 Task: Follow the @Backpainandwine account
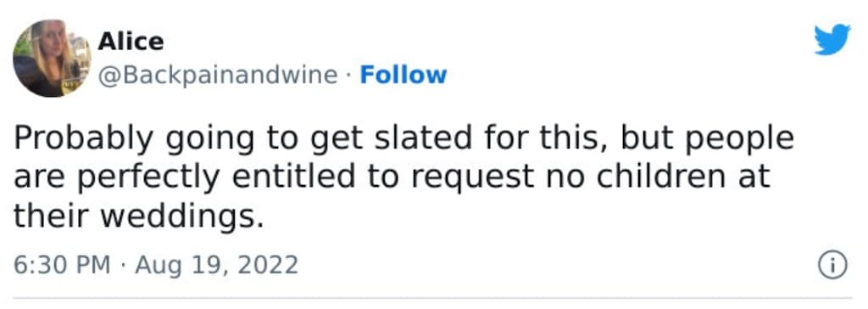(403, 75)
